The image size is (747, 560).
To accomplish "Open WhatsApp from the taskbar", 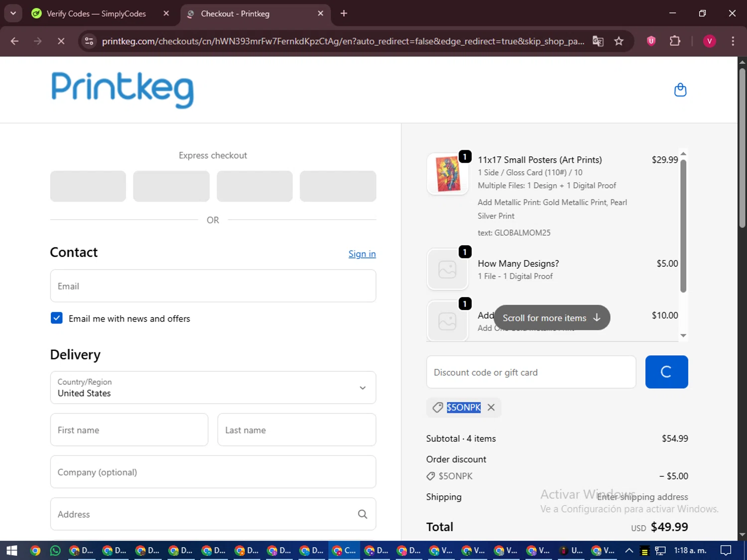I will [55, 550].
